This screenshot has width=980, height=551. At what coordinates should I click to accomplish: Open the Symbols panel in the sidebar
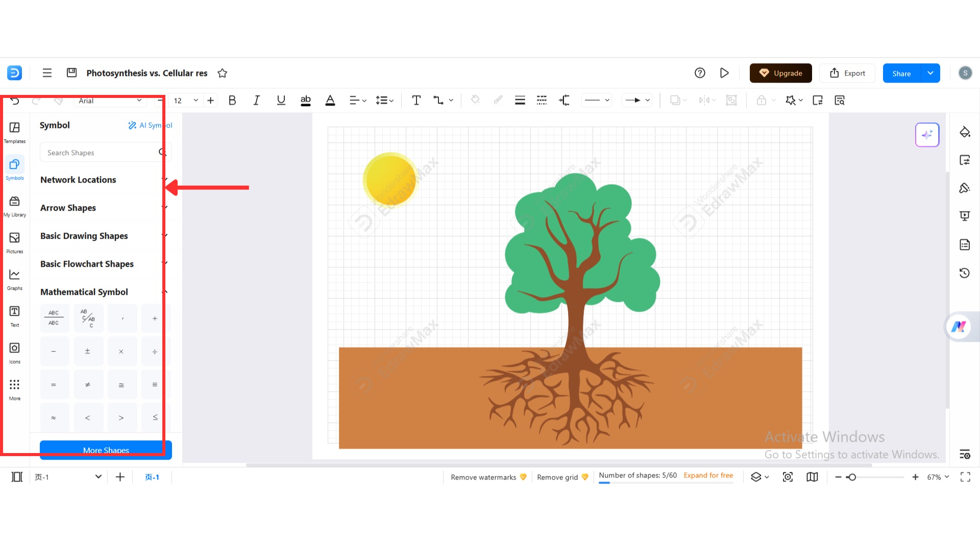(x=14, y=168)
